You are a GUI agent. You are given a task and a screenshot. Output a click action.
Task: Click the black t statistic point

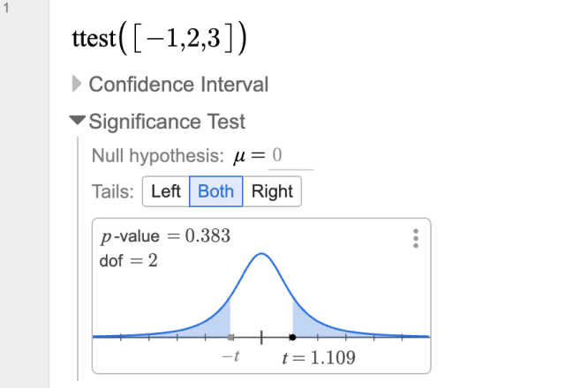tap(292, 337)
